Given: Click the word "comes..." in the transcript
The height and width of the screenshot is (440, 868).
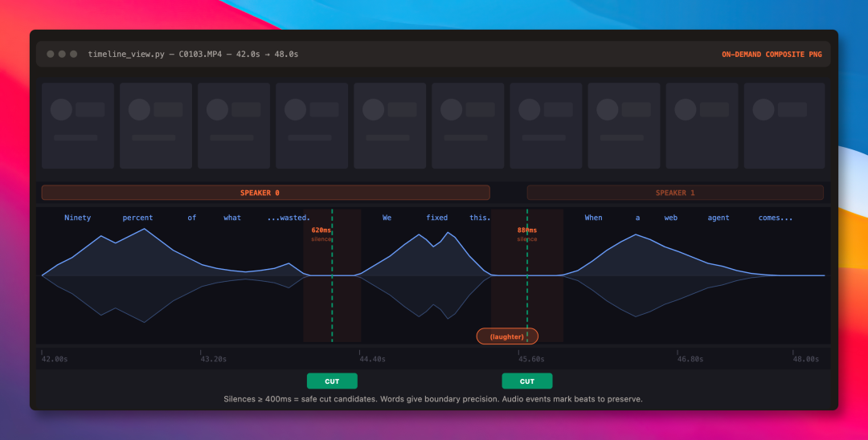Looking at the screenshot, I should (x=776, y=218).
